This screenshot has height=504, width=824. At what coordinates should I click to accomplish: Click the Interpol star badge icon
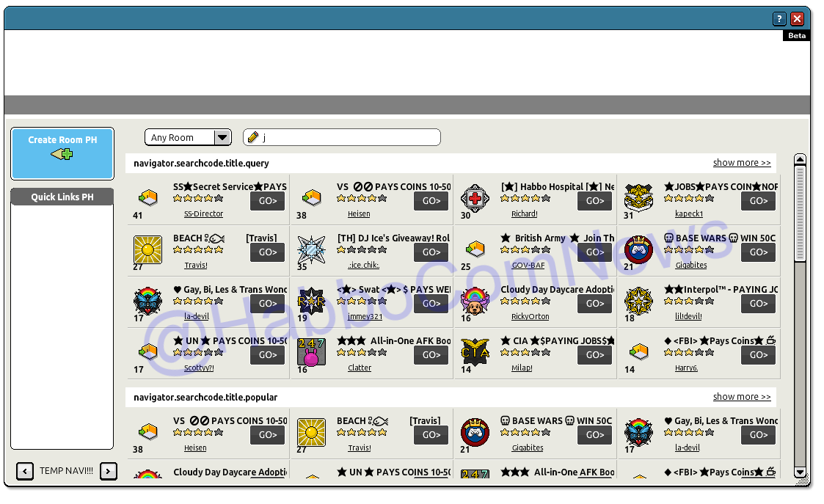(x=638, y=301)
